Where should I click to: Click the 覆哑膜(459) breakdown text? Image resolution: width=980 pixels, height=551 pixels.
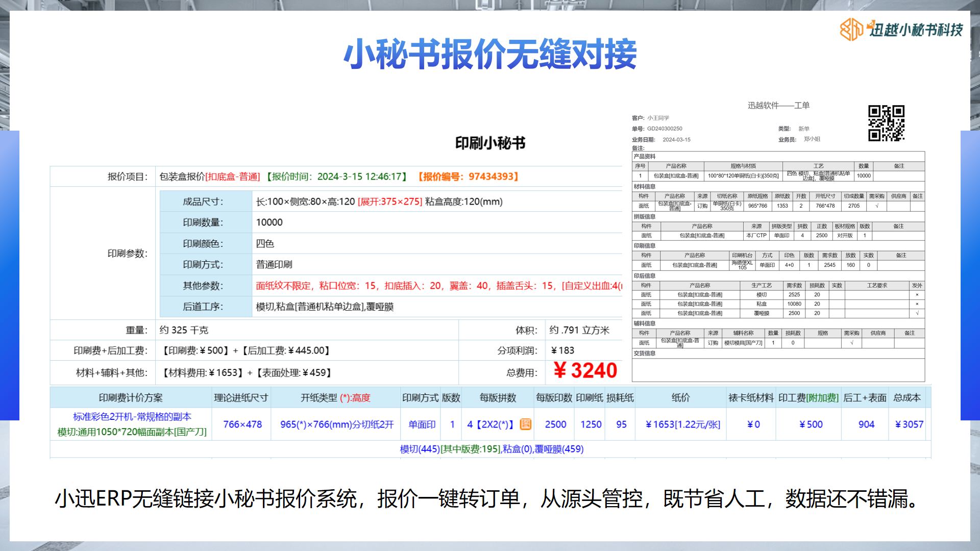[x=559, y=449]
